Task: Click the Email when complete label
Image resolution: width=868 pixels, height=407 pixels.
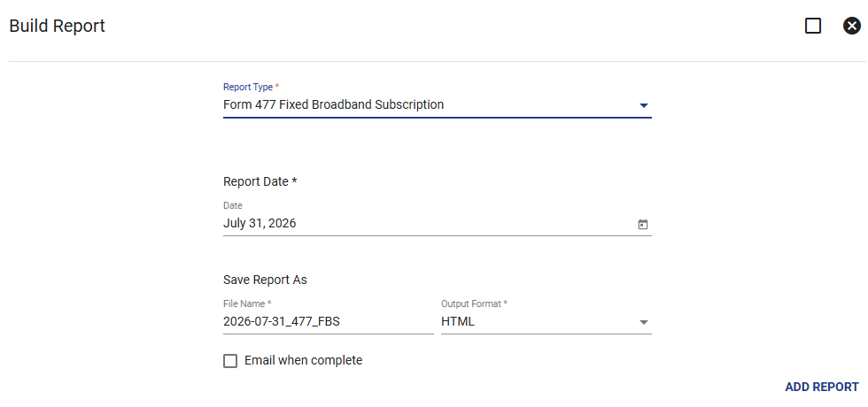Action: point(303,361)
